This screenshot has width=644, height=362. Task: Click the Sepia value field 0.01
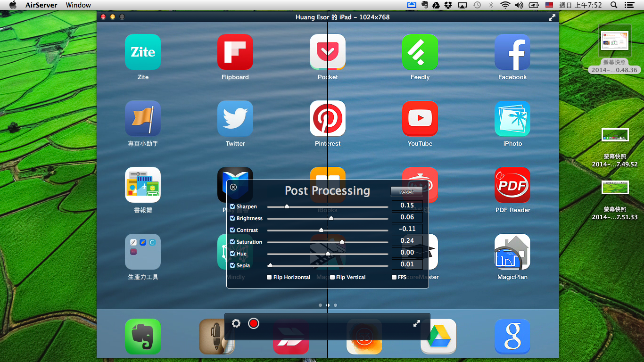click(407, 264)
